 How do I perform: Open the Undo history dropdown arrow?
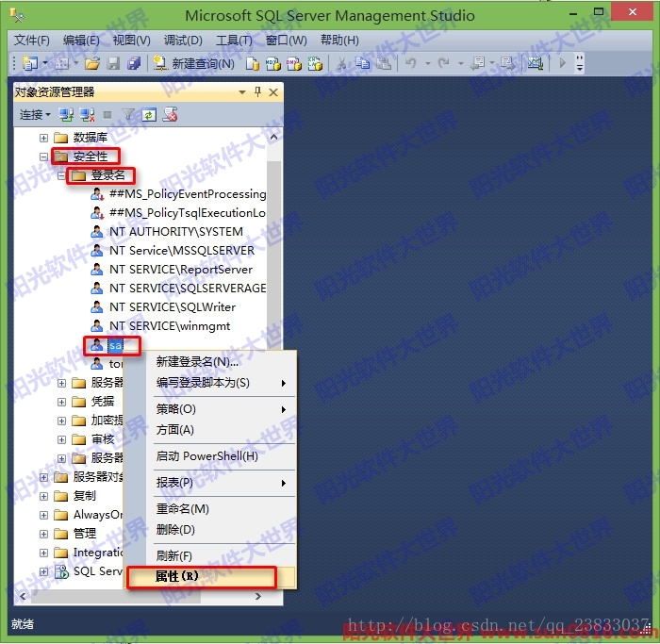tap(428, 63)
